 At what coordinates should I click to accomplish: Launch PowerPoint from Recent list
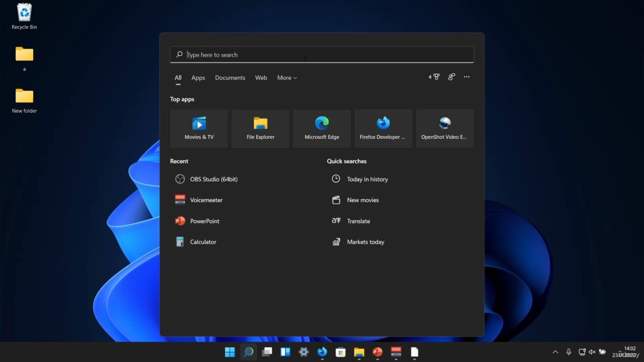[204, 221]
